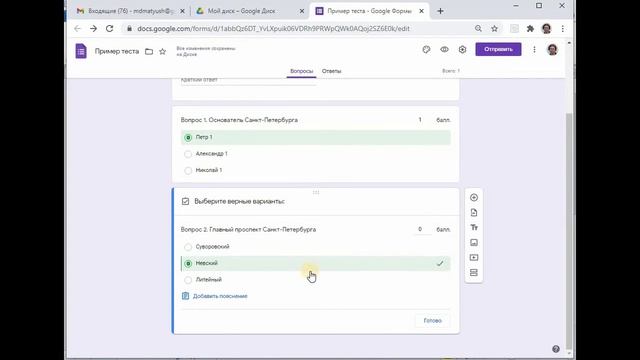This screenshot has height=360, width=640.
Task: Select the 'Пример теста - Google Формы' browser tab
Action: [x=370, y=11]
